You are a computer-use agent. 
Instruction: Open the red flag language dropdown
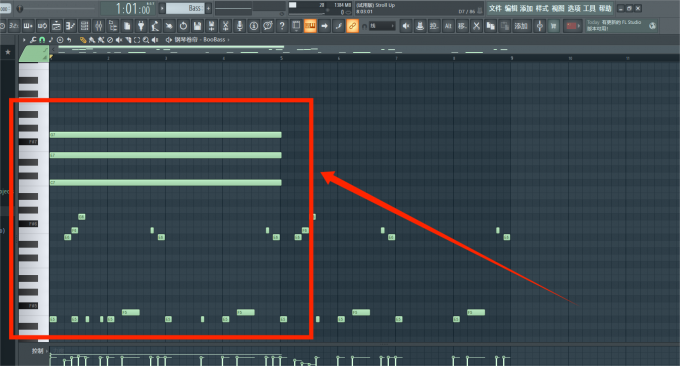[x=572, y=26]
